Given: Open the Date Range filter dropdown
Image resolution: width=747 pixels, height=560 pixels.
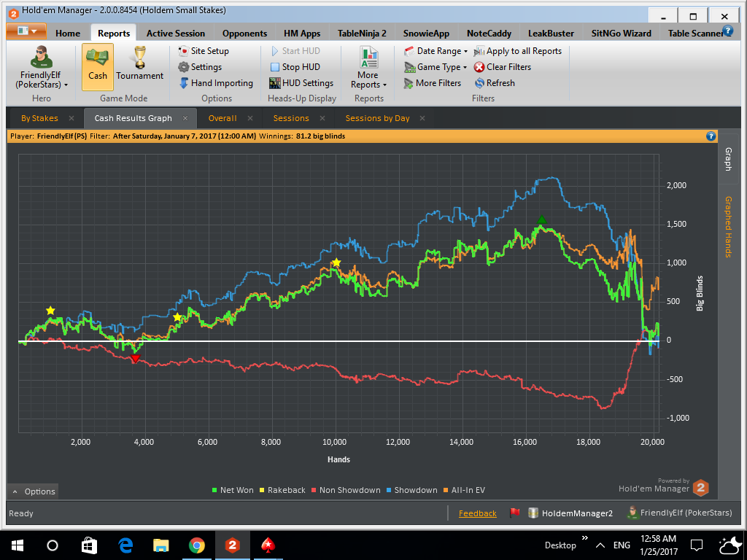Looking at the screenshot, I should [436, 51].
